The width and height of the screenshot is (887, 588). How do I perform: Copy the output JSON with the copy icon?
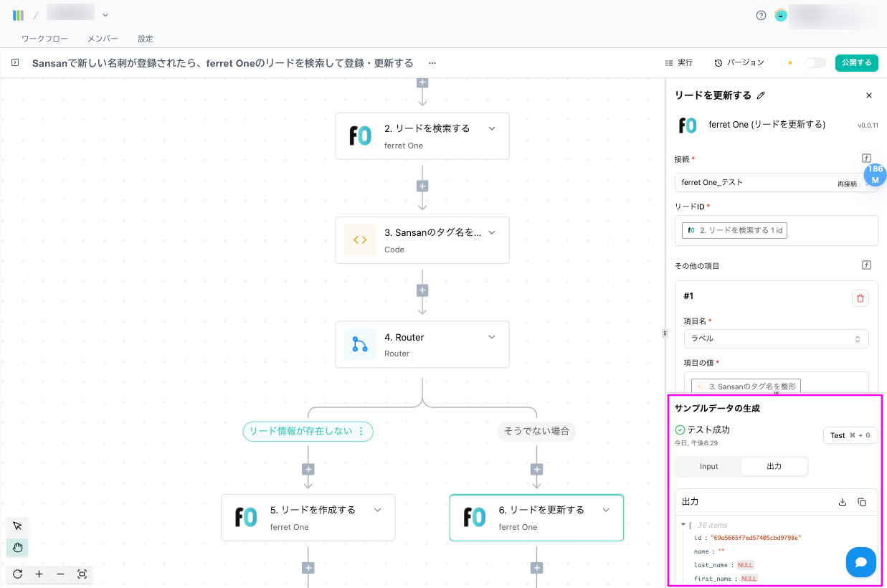tap(862, 502)
